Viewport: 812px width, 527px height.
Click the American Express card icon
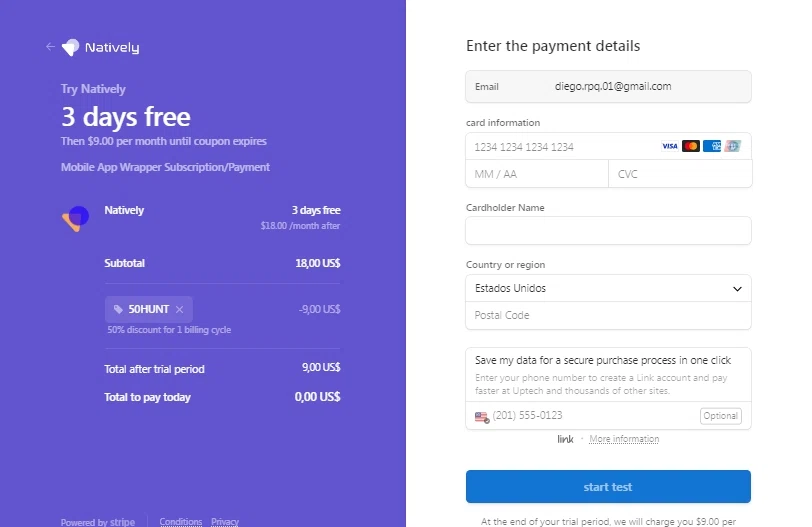pos(712,146)
